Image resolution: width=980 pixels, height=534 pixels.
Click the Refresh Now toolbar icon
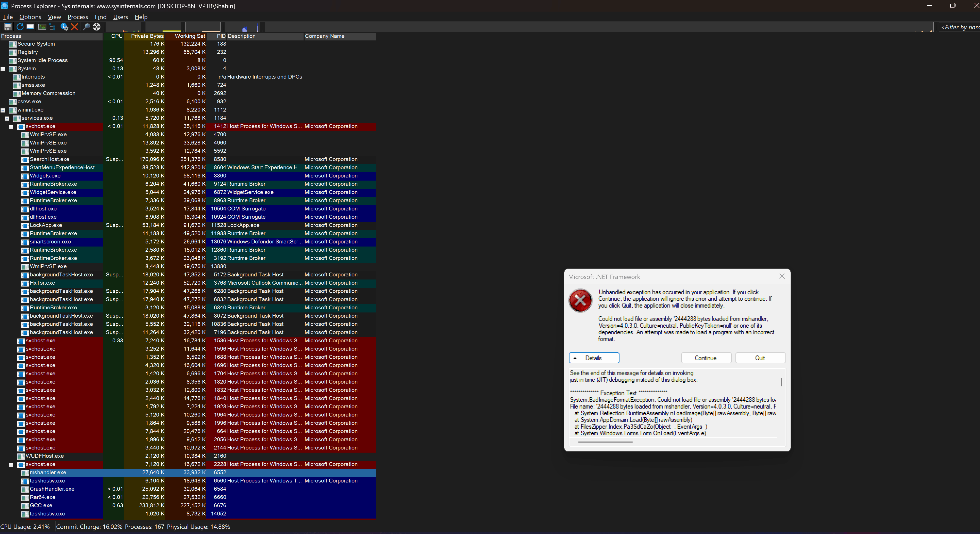(x=20, y=27)
